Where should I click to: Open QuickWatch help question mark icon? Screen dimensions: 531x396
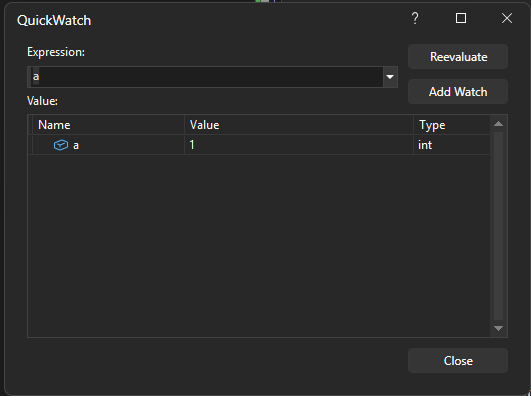point(415,18)
